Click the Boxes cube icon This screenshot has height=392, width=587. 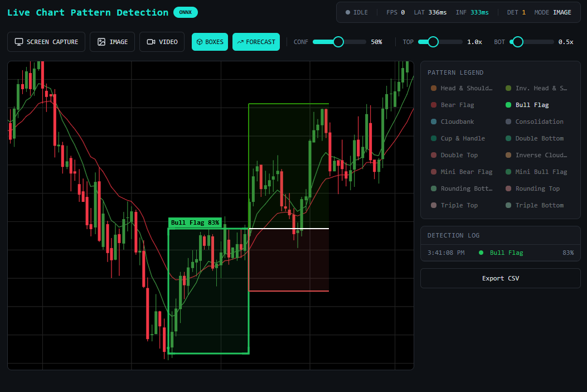point(199,42)
